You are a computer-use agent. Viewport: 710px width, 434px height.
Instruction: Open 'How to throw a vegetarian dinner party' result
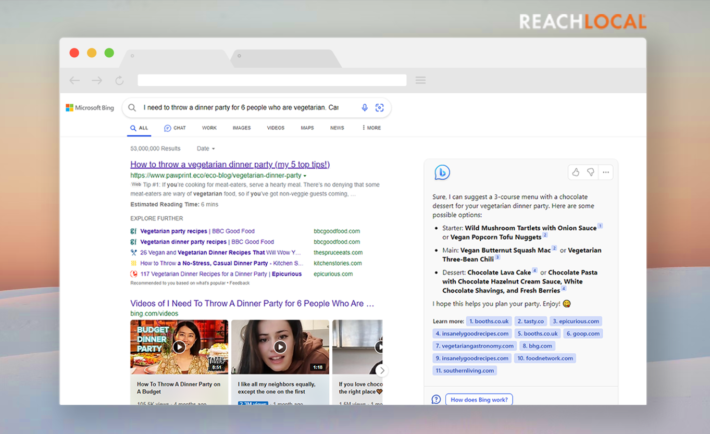[230, 164]
